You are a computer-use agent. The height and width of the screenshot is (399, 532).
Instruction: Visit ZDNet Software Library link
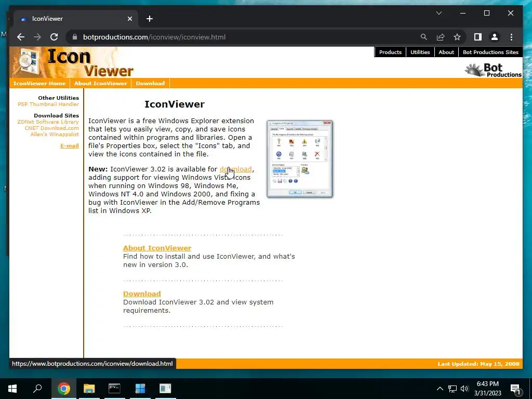coord(48,122)
